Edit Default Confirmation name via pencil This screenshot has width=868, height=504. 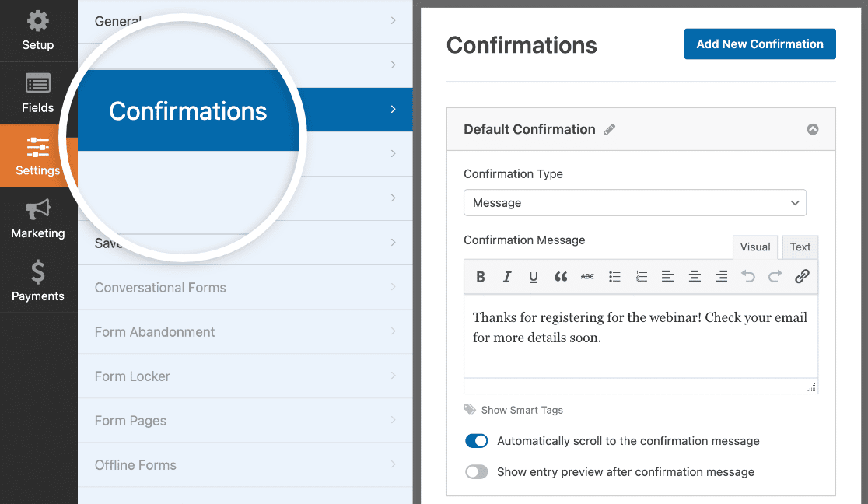[x=610, y=130]
